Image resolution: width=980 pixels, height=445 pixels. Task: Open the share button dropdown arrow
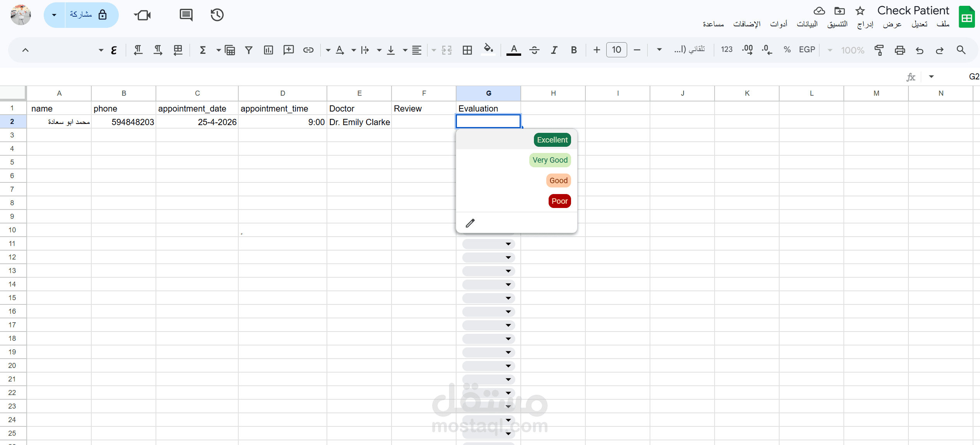pyautogui.click(x=54, y=15)
